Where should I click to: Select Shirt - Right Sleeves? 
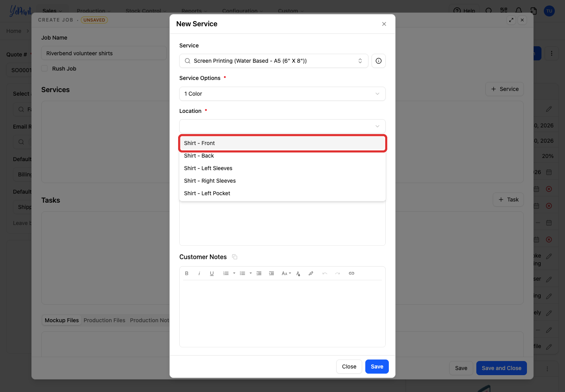(x=282, y=181)
